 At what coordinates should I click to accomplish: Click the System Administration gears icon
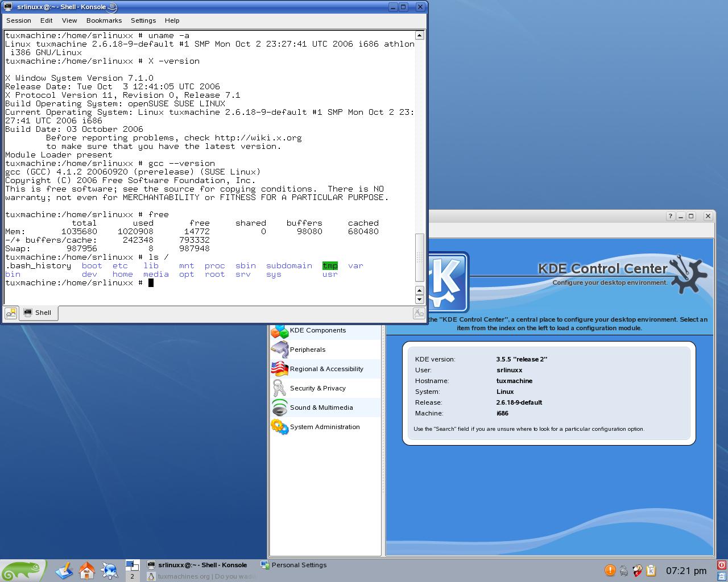click(x=279, y=427)
